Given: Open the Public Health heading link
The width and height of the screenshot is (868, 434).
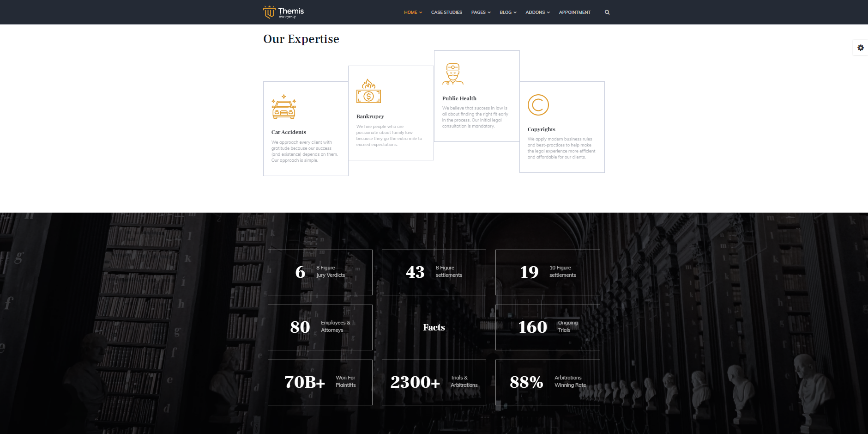Looking at the screenshot, I should pos(459,98).
